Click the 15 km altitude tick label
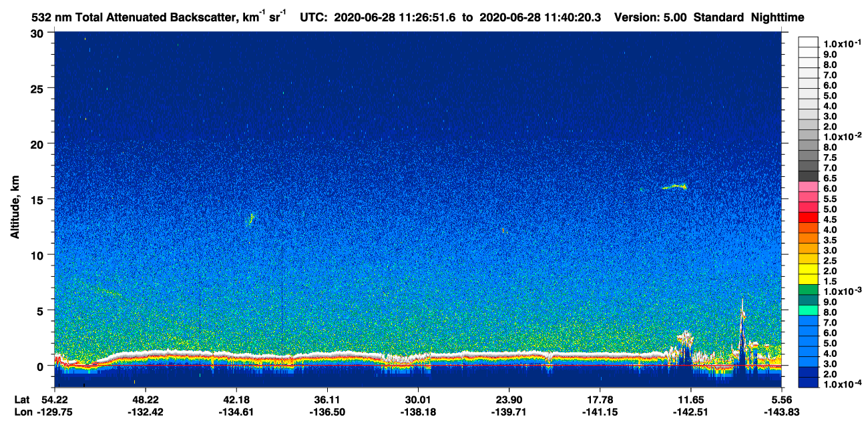 38,199
